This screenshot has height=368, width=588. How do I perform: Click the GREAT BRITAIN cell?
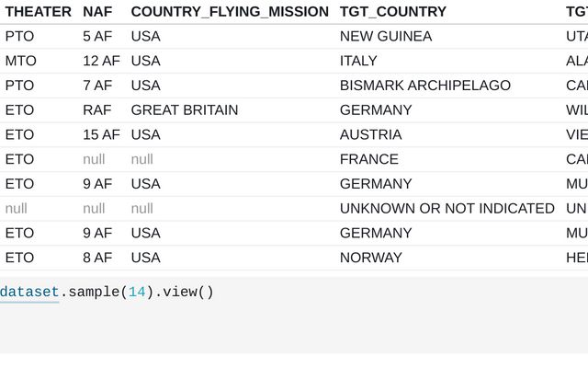point(184,110)
